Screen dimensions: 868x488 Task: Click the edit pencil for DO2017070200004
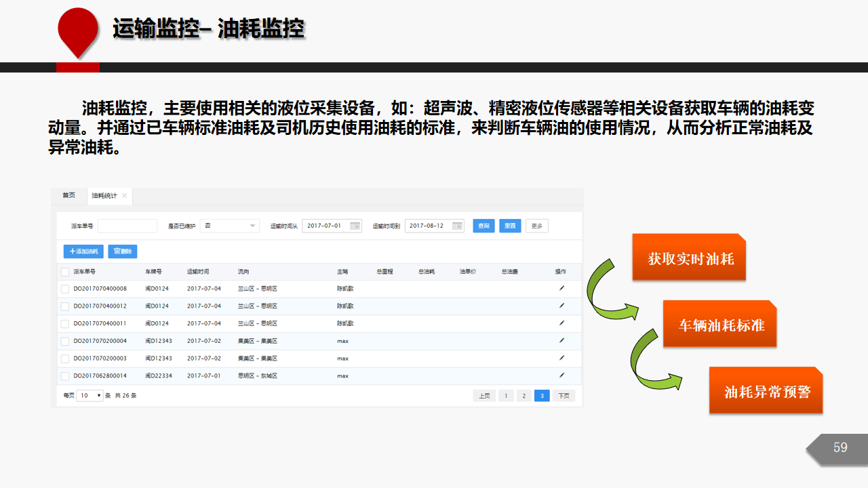561,340
